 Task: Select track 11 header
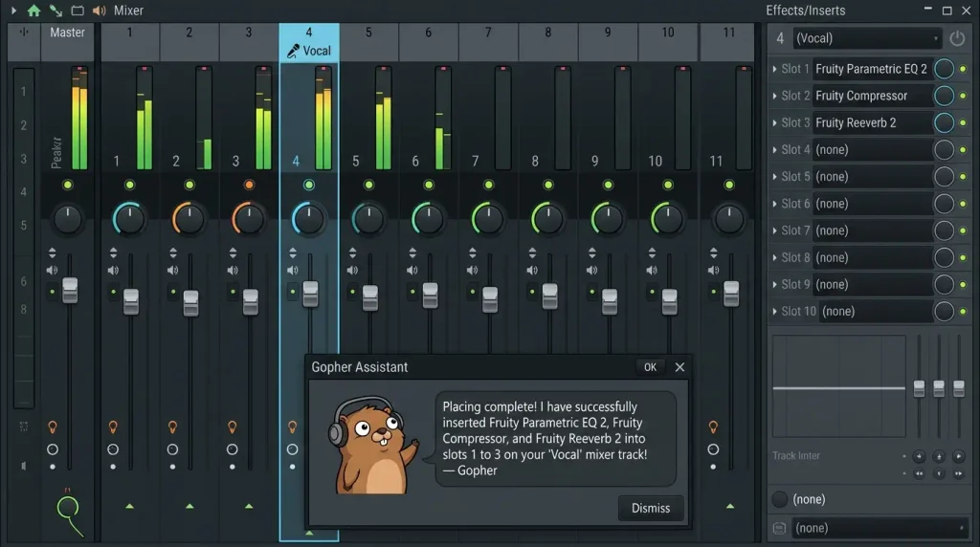(x=728, y=42)
